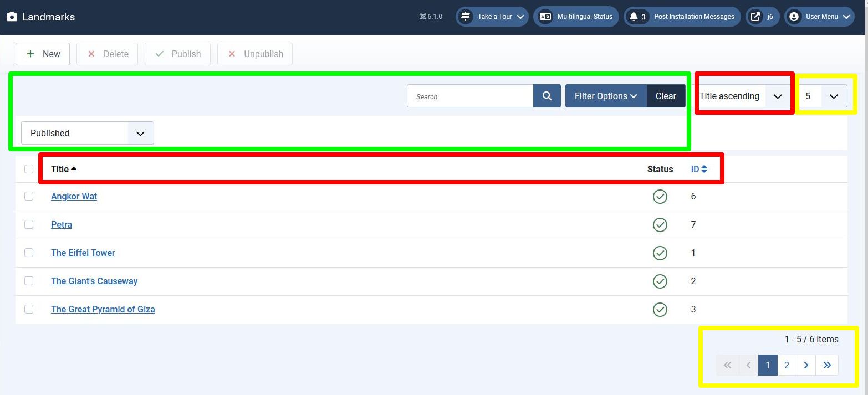
Task: Open The Giant's Causeway landmark link
Action: tap(94, 281)
